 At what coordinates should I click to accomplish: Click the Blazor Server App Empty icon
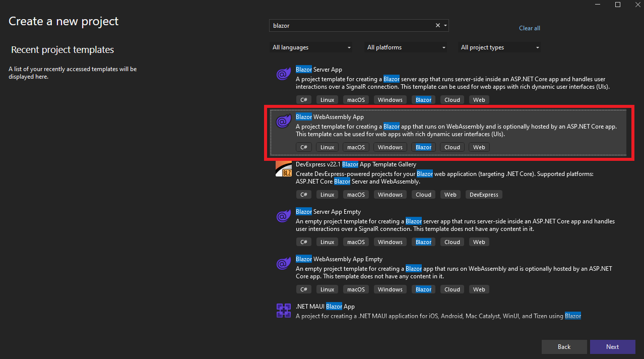(284, 216)
